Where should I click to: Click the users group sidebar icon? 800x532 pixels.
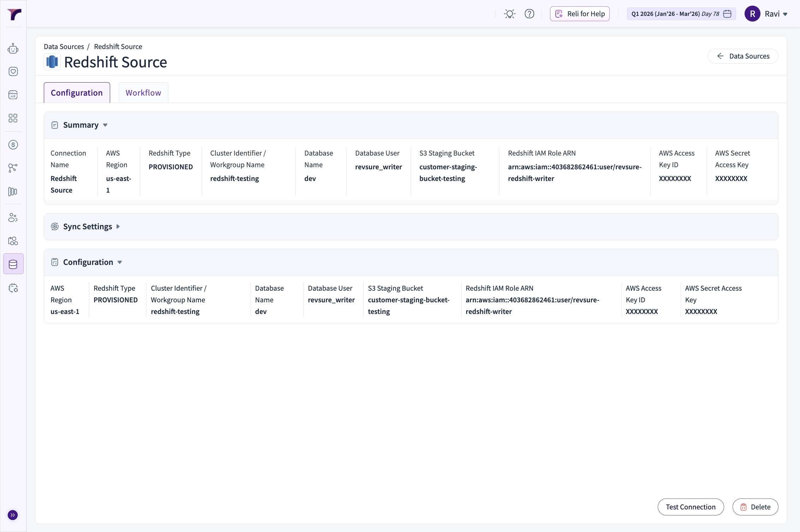tap(13, 218)
